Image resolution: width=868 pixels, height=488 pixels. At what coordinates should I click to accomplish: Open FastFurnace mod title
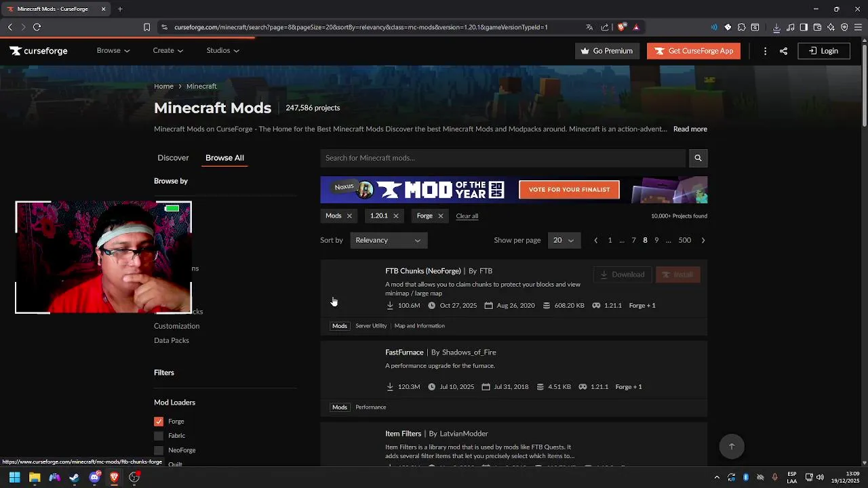(x=404, y=352)
